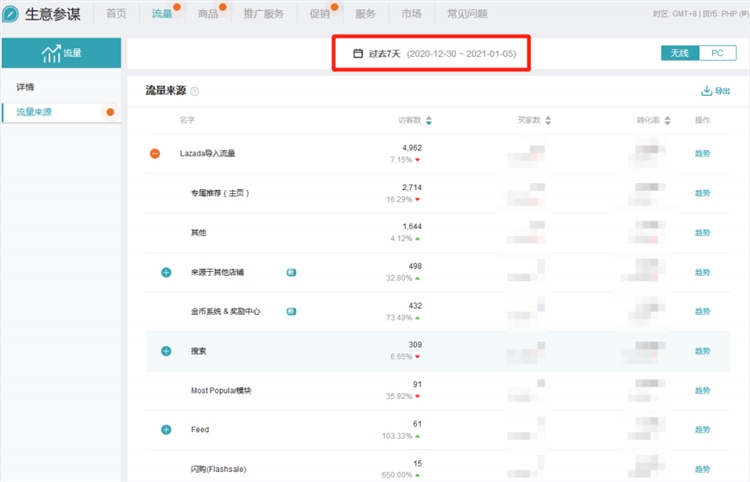Open the 首页 top menu
The height and width of the screenshot is (482, 750).
pos(116,13)
